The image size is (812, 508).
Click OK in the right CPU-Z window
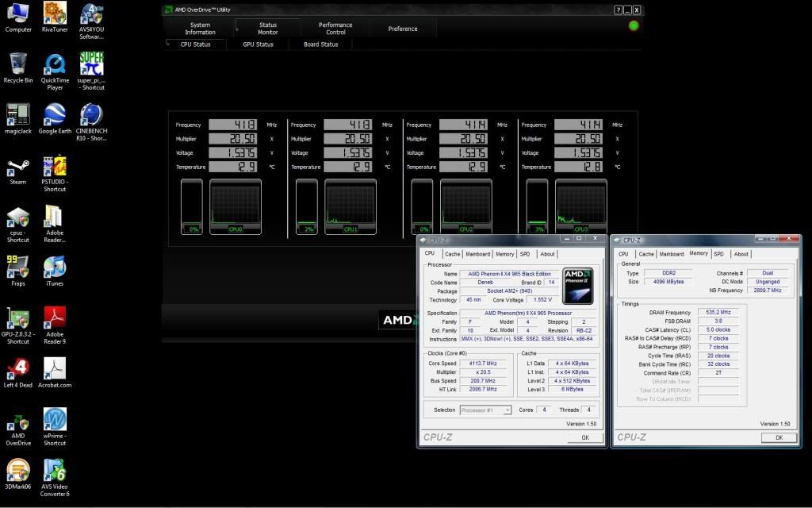coord(779,437)
